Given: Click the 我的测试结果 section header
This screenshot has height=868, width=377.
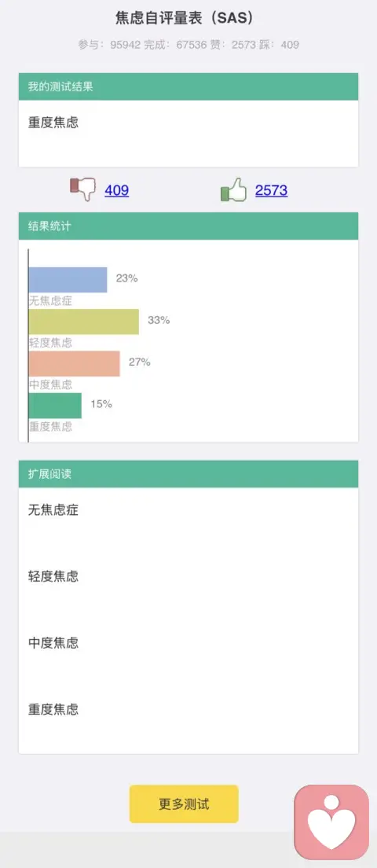Looking at the screenshot, I should point(188,86).
